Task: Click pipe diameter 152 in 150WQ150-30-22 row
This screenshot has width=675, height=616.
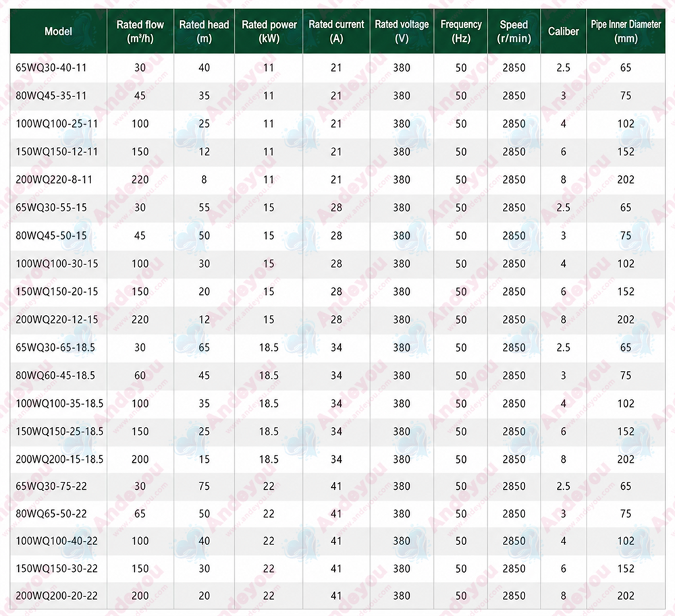Action: point(626,568)
